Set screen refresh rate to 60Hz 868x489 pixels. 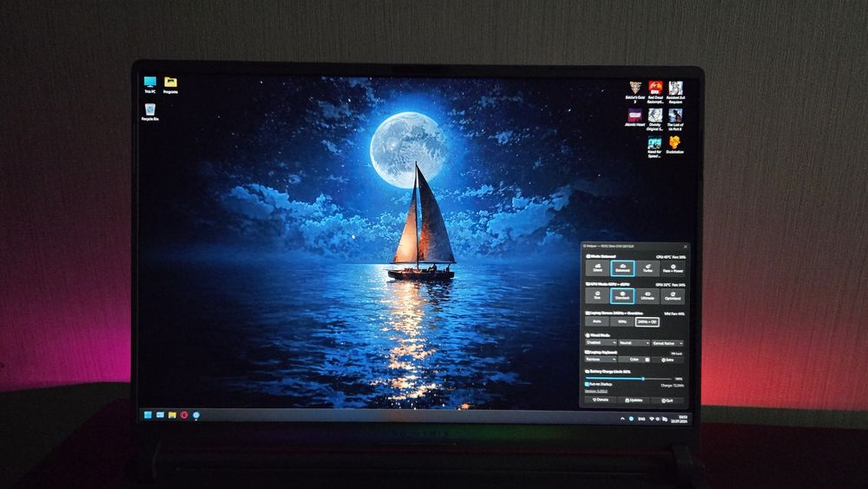tap(622, 321)
